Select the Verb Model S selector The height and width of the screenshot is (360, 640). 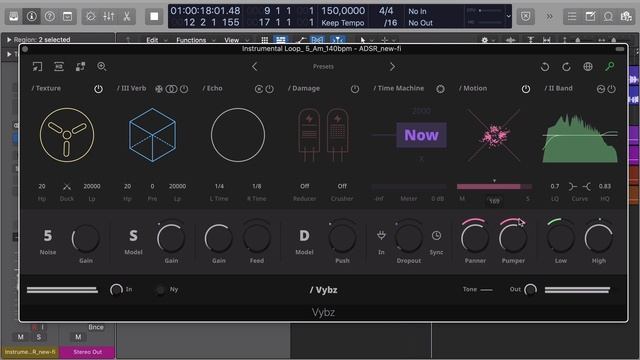tap(133, 236)
